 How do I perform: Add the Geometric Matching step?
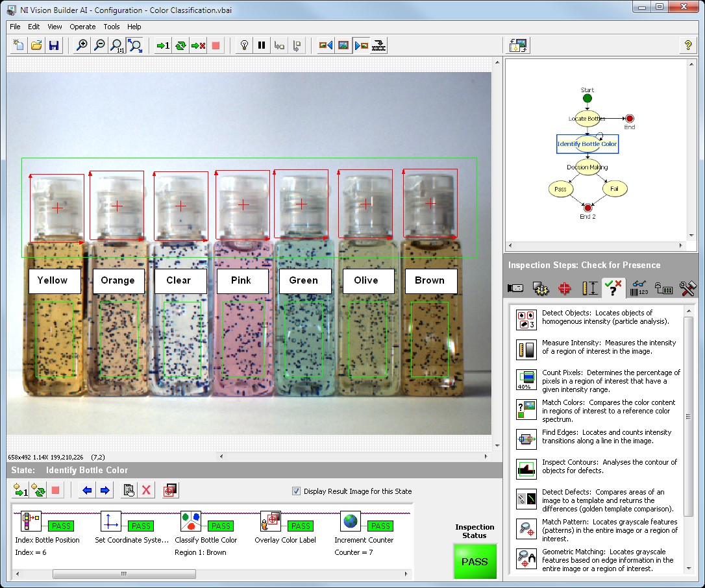point(598,559)
